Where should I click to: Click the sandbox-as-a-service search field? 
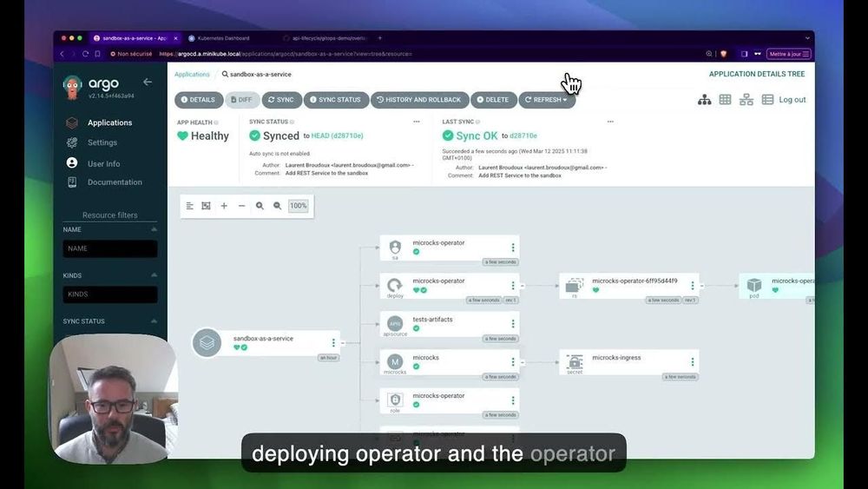260,74
